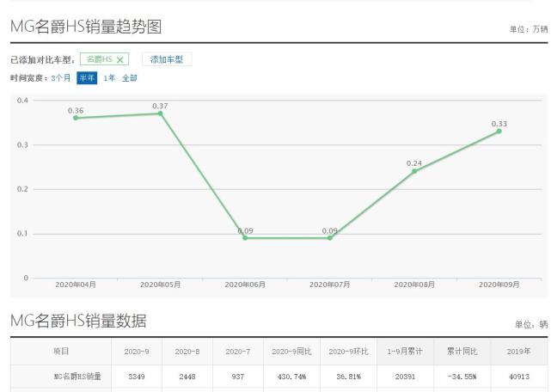Click the 0.24 data point for 2020年08月
This screenshot has width=551, height=392.
click(414, 171)
